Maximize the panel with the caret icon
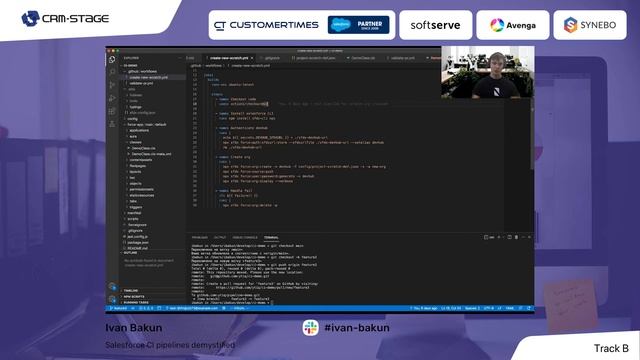640x360 pixels. (x=523, y=237)
